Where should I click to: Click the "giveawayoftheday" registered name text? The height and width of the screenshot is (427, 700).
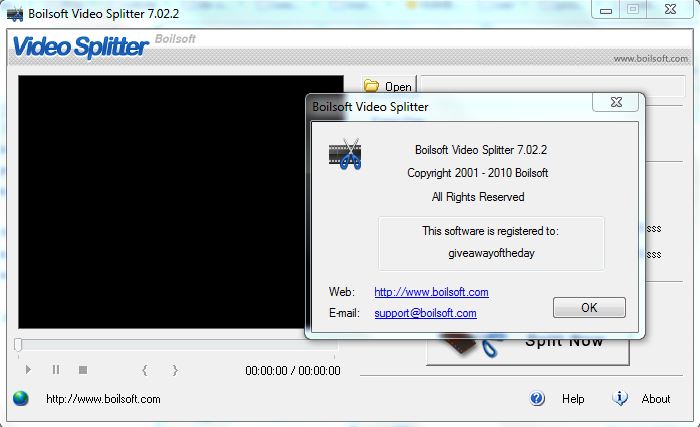tap(492, 253)
